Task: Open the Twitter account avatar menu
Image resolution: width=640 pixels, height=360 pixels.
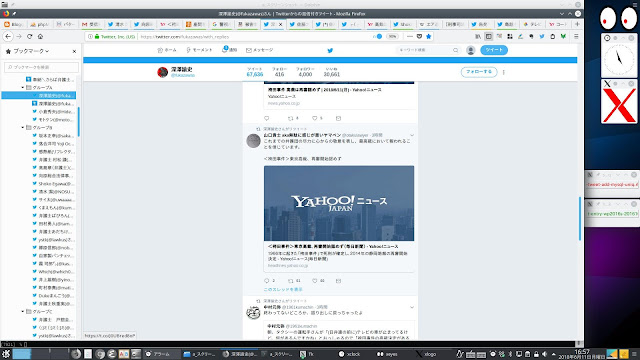Action: point(471,50)
